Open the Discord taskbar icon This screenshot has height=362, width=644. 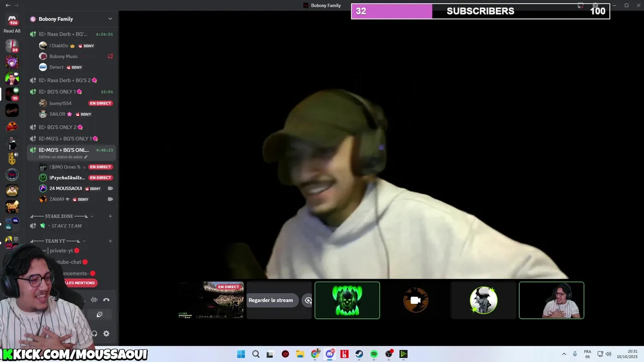click(x=330, y=354)
